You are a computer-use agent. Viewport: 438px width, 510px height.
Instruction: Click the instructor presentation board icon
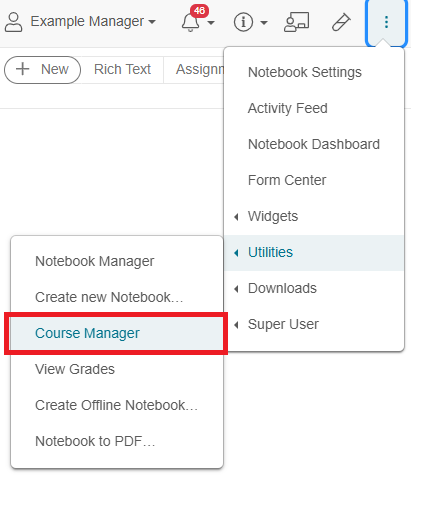(x=296, y=22)
